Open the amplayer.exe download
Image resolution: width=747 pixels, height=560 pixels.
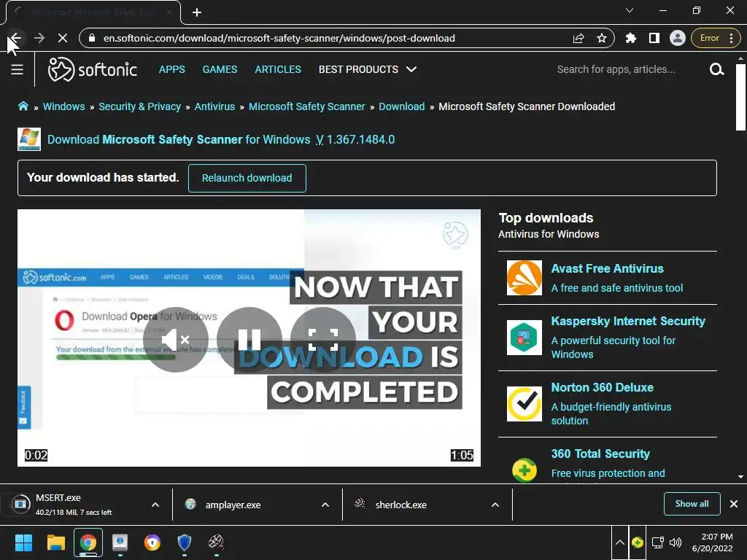pos(233,505)
